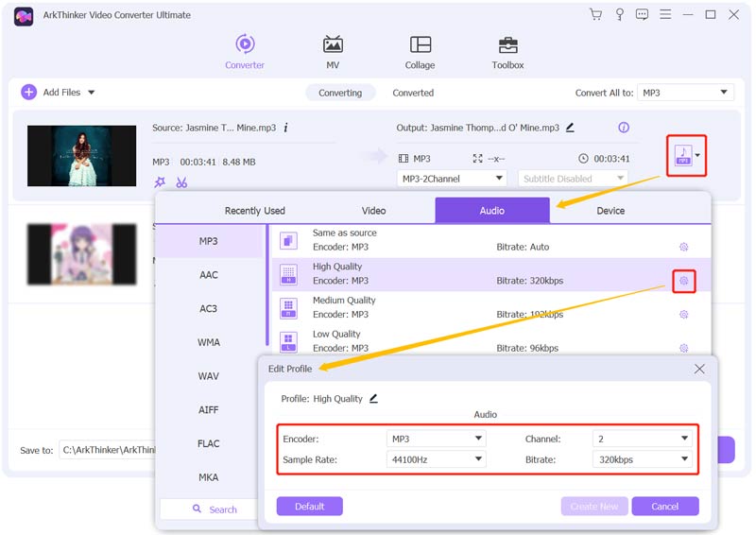This screenshot has height=535, width=756.
Task: Choose the Medium Quality preset icon
Action: point(288,307)
